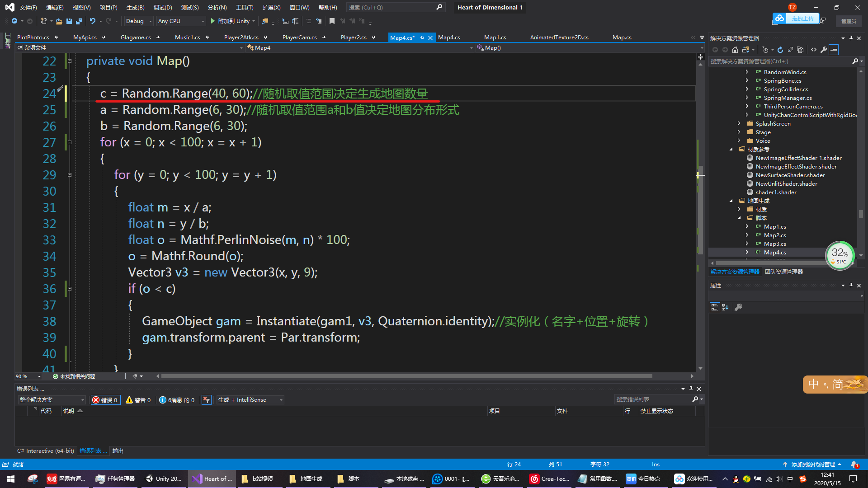Toggle the Warnings 0 filter button

tap(138, 400)
